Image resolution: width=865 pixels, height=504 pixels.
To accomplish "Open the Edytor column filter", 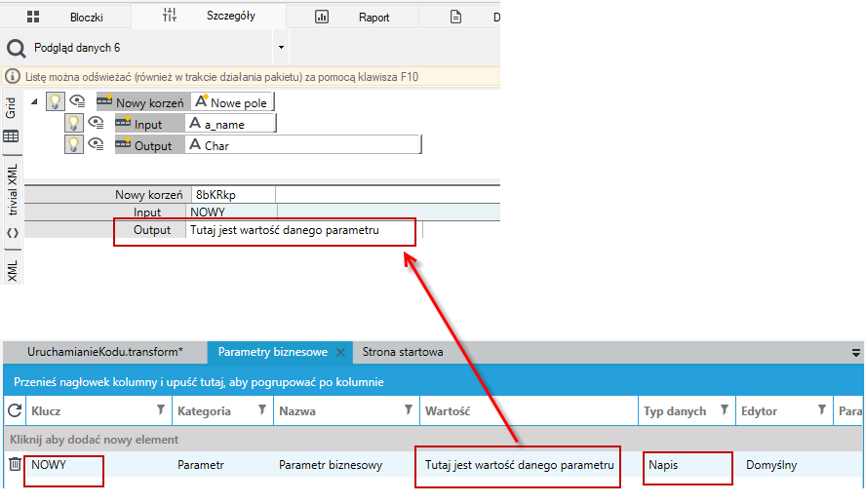I will pyautogui.click(x=821, y=409).
